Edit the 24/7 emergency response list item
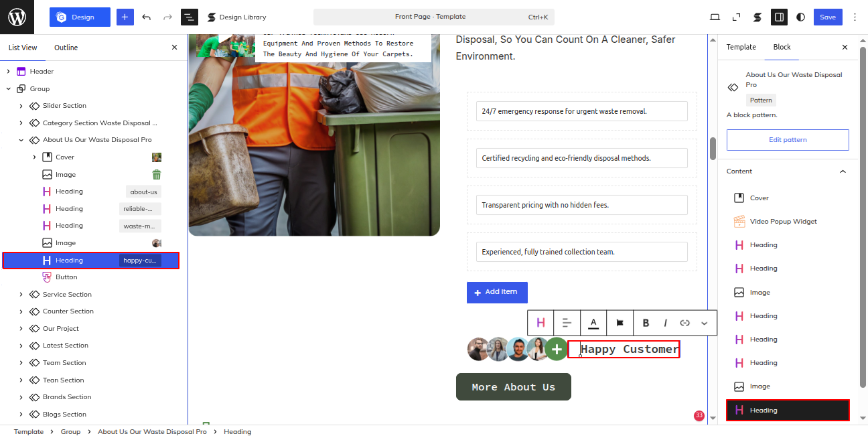Screen dimensions: 868x438 pos(582,111)
